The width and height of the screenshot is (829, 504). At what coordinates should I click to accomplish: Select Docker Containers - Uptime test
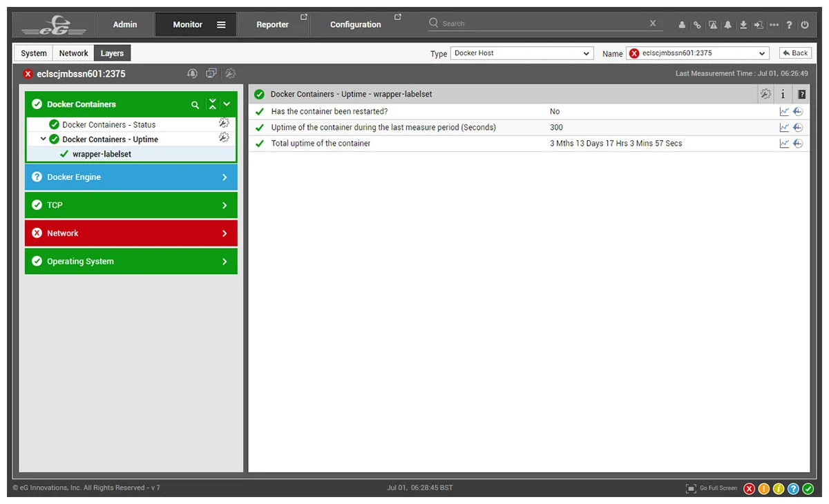pyautogui.click(x=110, y=139)
